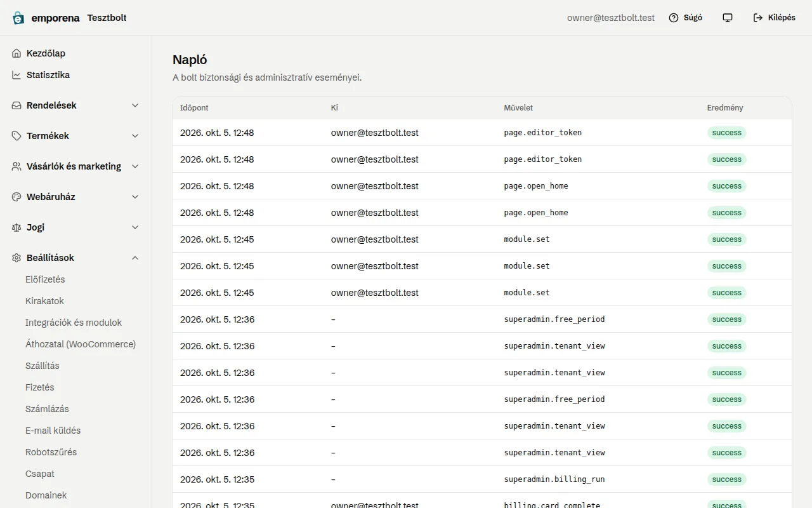812x508 pixels.
Task: Click the emporena shopping bag logo
Action: click(x=18, y=18)
